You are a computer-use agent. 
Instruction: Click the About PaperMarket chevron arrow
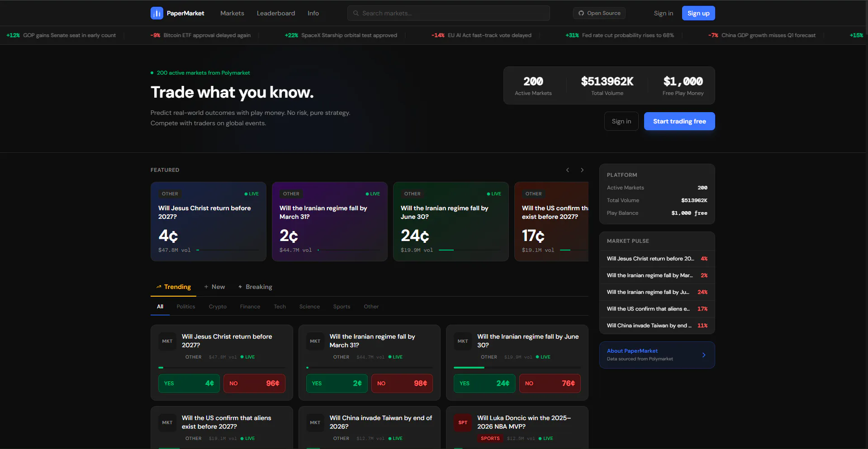704,355
